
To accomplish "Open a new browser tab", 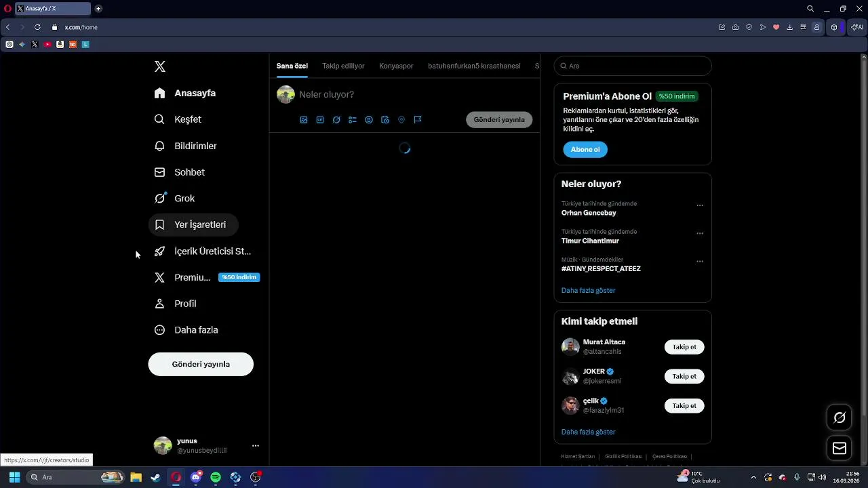I will click(98, 9).
